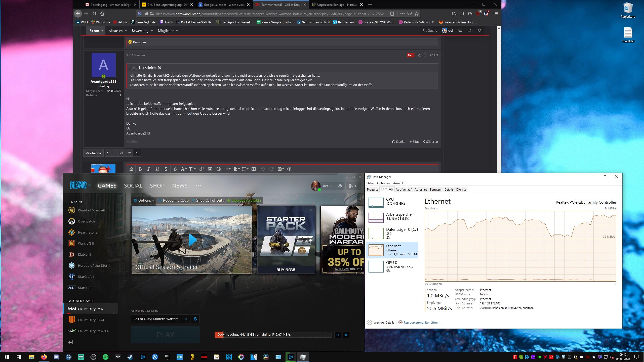
Task: Select the CPU performance graph in Task-Manager
Action: click(x=376, y=202)
